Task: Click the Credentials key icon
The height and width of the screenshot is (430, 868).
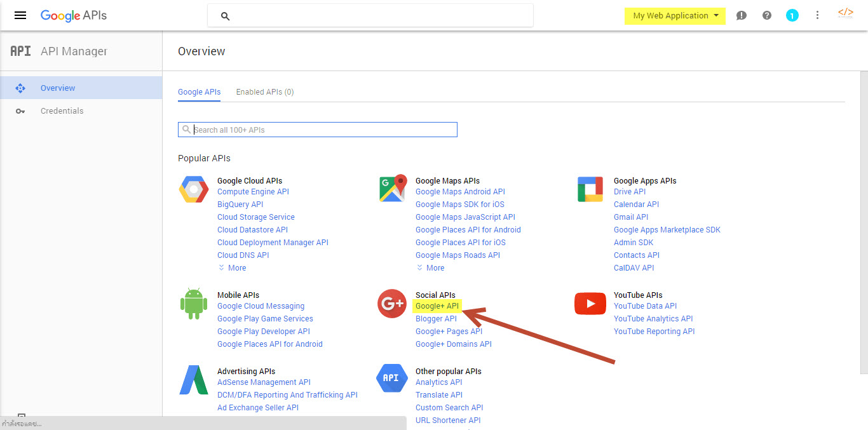Action: click(20, 111)
